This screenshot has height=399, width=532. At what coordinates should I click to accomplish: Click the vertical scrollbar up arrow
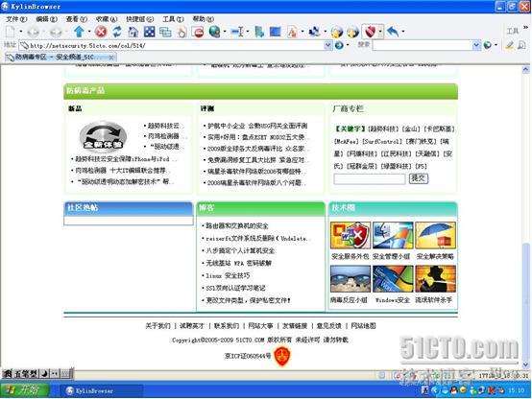(x=525, y=70)
